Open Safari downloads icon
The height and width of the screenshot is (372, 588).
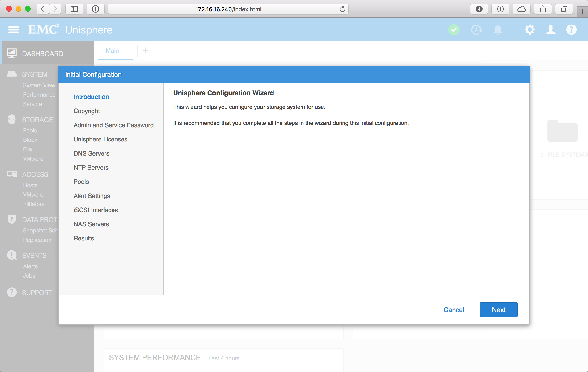coord(479,9)
